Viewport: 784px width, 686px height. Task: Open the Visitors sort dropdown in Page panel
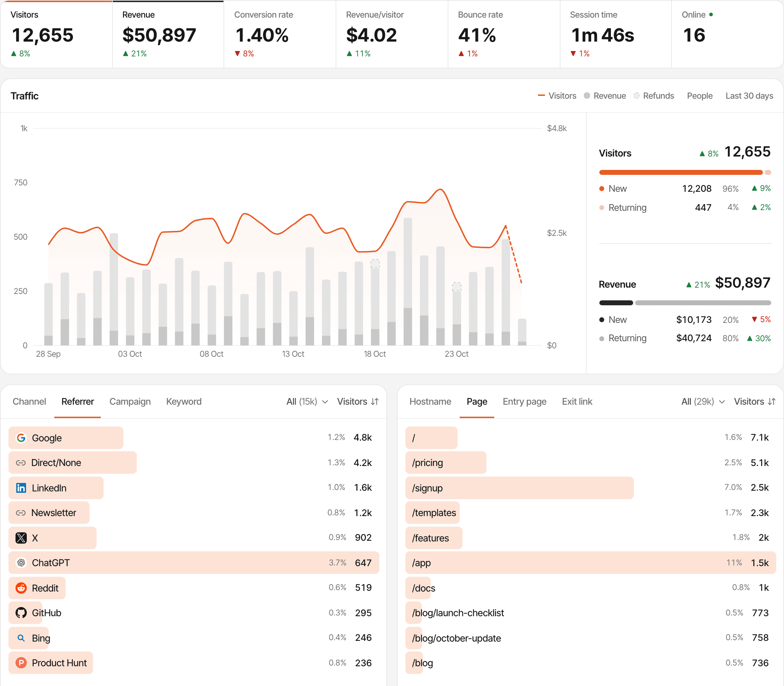(754, 401)
